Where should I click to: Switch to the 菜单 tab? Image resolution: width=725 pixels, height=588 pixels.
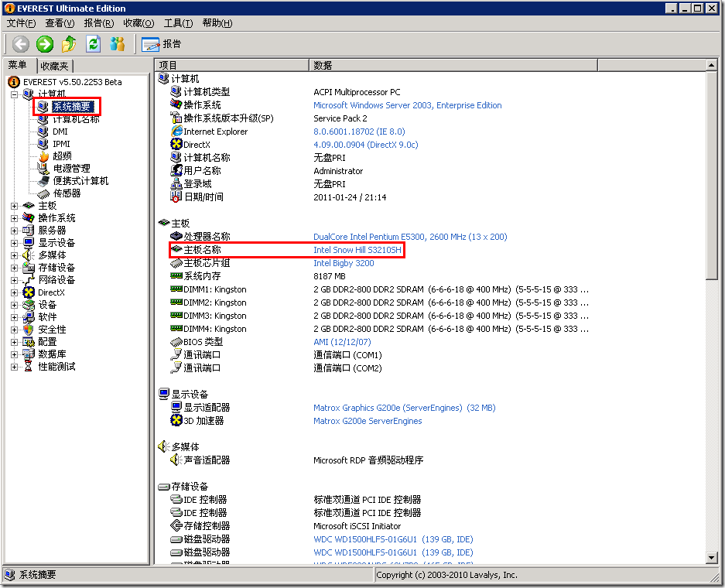18,65
